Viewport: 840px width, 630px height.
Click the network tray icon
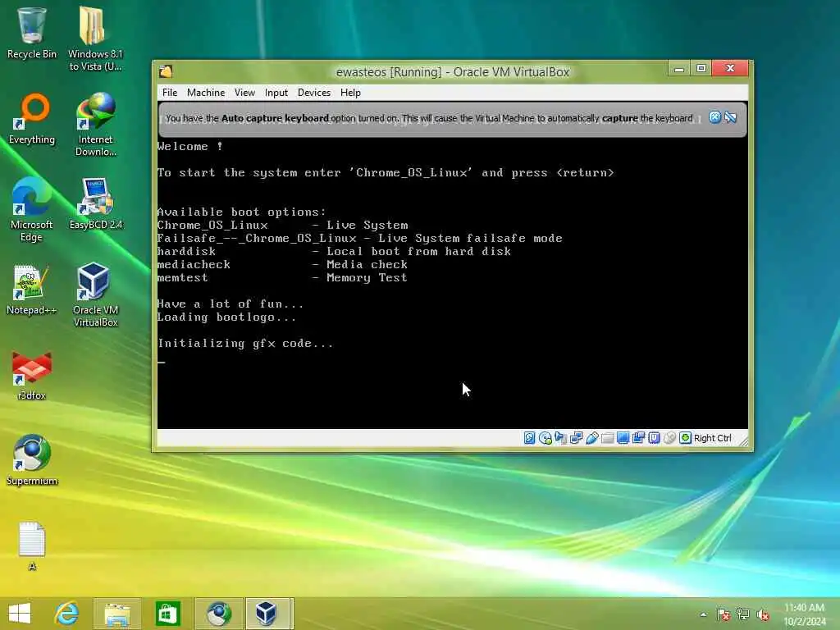[743, 614]
